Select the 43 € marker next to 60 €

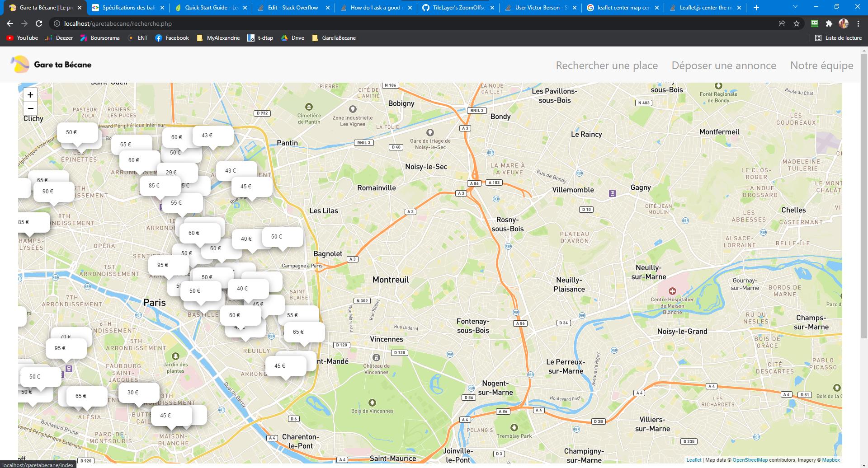coord(213,136)
